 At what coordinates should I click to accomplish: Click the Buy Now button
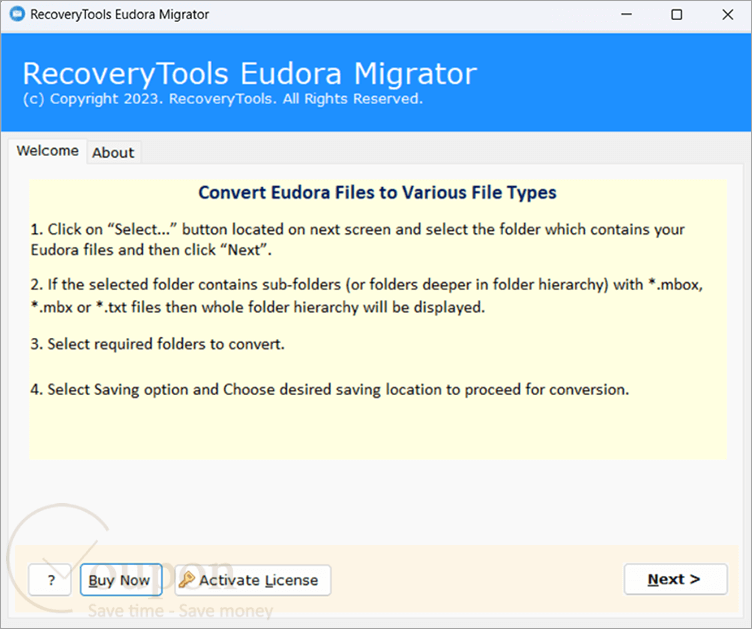pos(121,580)
